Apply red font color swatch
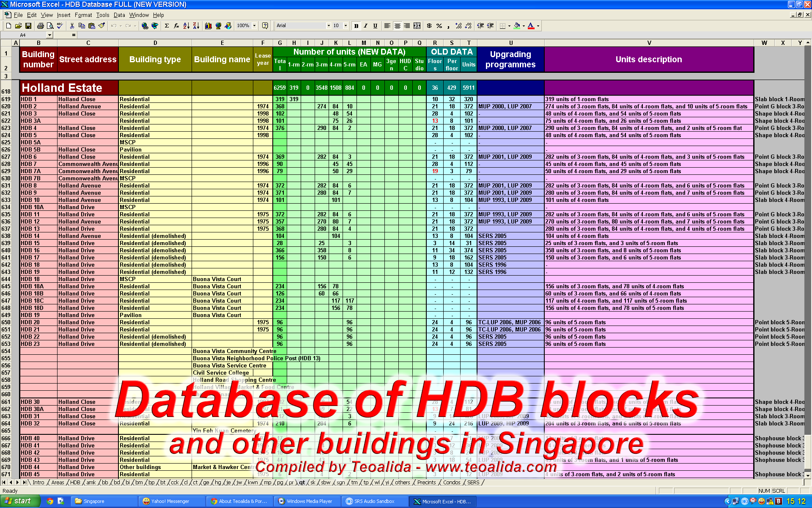The width and height of the screenshot is (812, 508). pyautogui.click(x=532, y=26)
